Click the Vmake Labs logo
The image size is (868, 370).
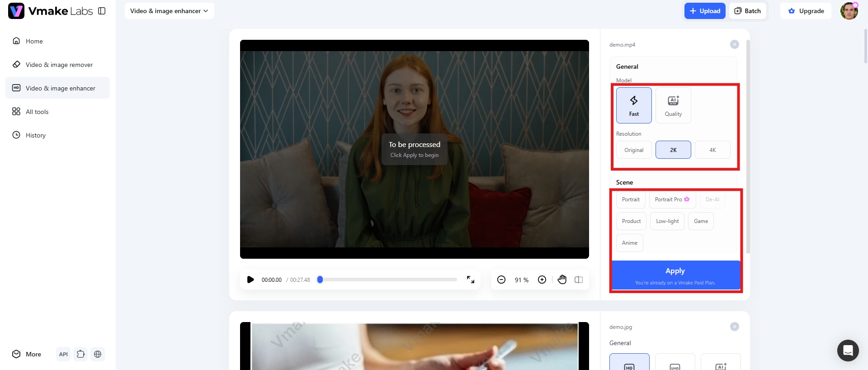50,11
